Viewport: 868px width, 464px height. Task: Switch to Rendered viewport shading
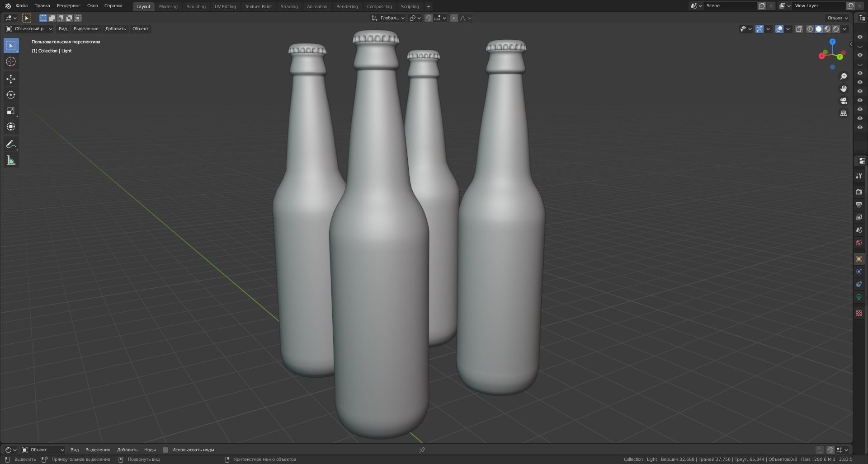836,29
